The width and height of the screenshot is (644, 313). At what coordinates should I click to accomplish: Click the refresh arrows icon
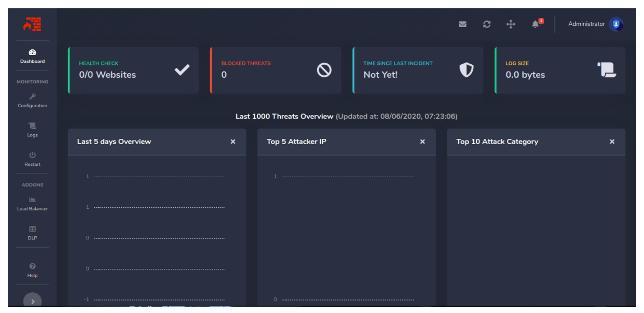coord(487,24)
